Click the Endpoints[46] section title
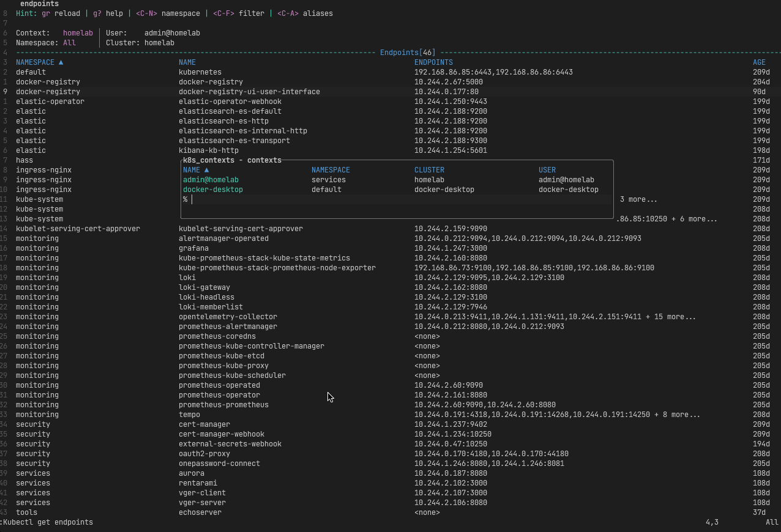Screen dimensions: 781x532 coord(408,53)
